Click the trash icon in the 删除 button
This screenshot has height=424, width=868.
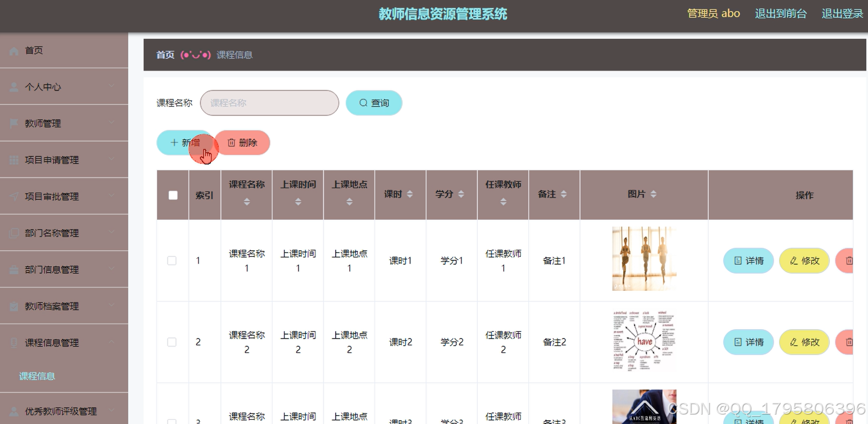231,143
